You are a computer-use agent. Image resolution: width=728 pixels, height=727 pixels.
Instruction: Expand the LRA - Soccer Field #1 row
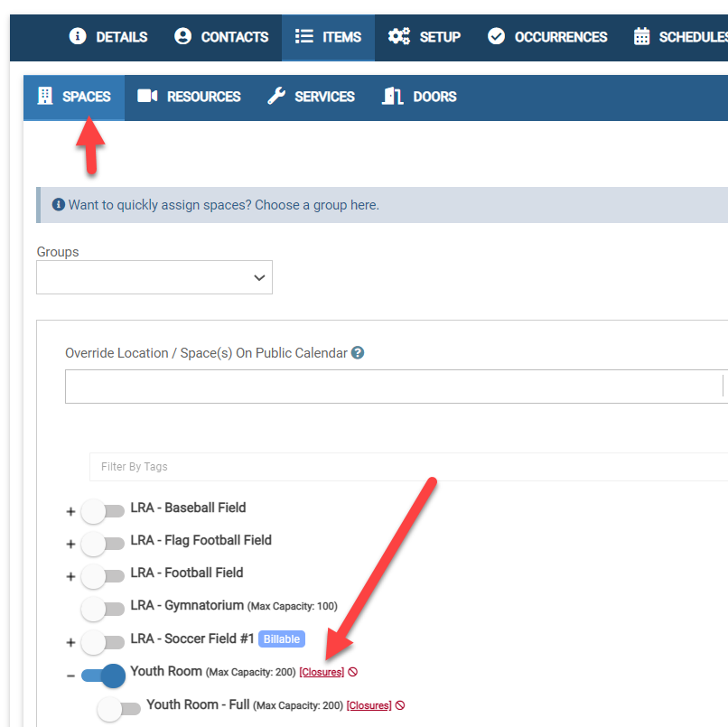[70, 642]
